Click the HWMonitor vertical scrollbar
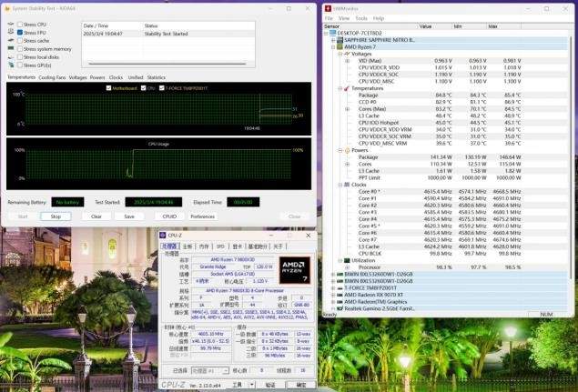 tap(571, 156)
